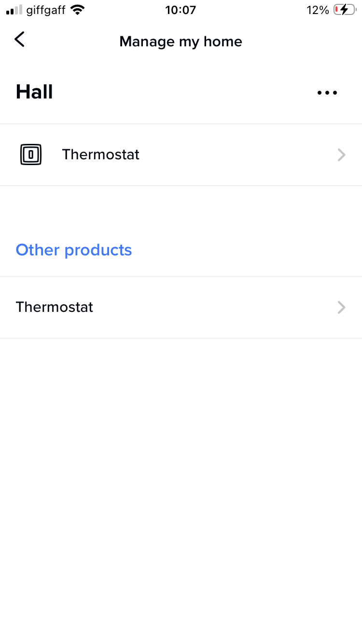Tap the 12% battery percentage text
The height and width of the screenshot is (644, 362).
point(318,10)
